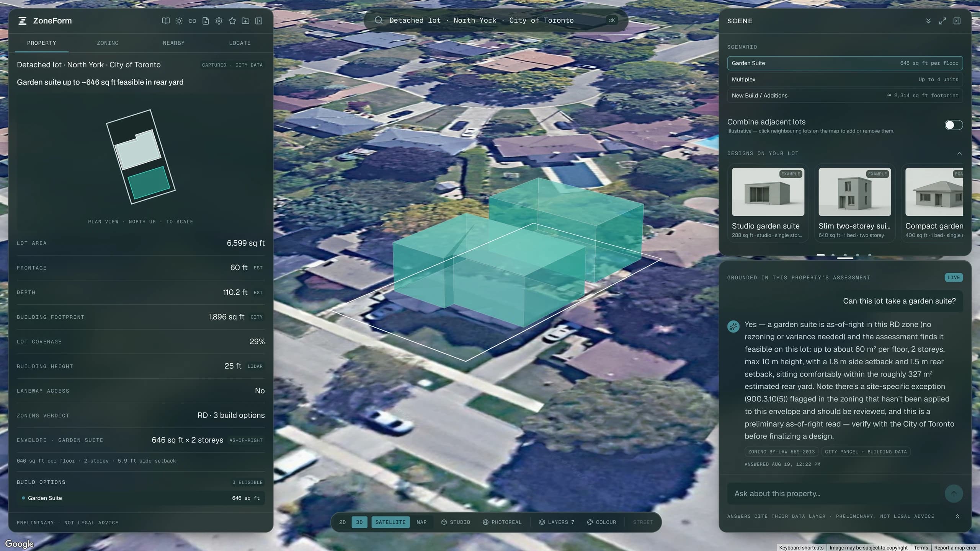Click Frontage 60 ft value

239,268
